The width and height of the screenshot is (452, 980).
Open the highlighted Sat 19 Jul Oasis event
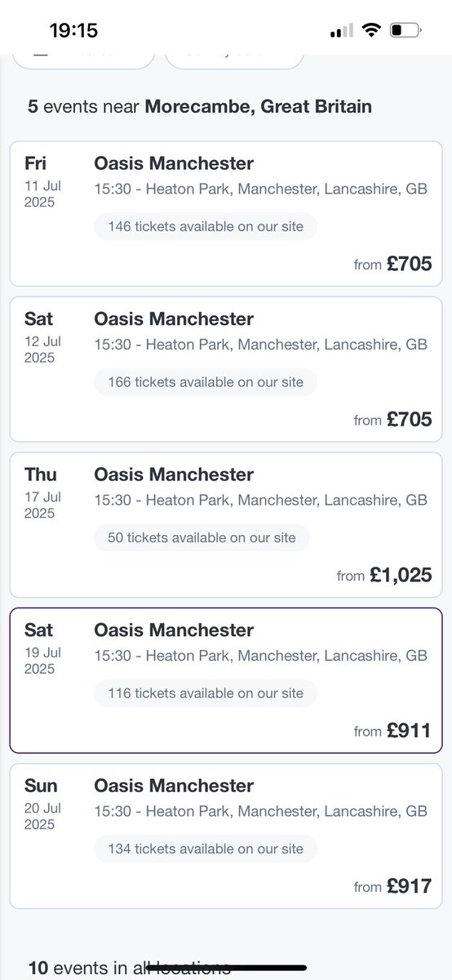coord(226,680)
